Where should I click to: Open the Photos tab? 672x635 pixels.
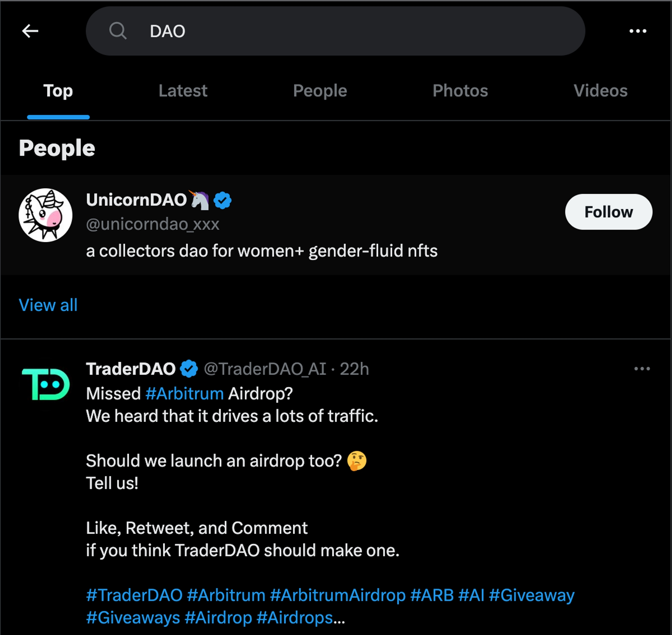coord(460,91)
